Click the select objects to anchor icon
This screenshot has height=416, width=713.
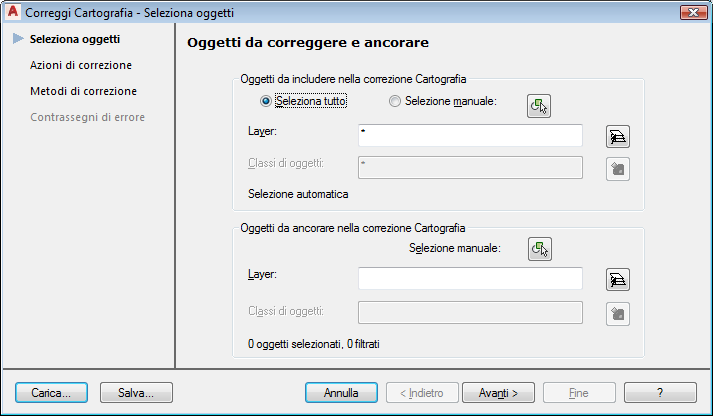point(539,249)
